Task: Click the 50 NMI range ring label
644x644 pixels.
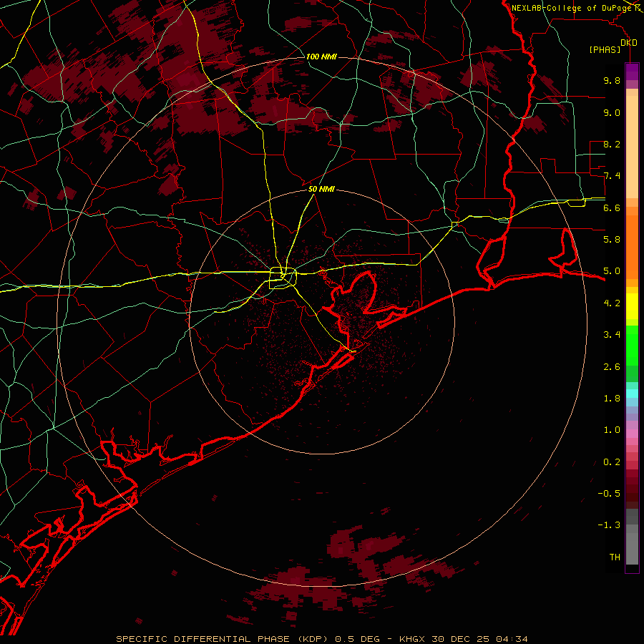Action: (x=321, y=189)
